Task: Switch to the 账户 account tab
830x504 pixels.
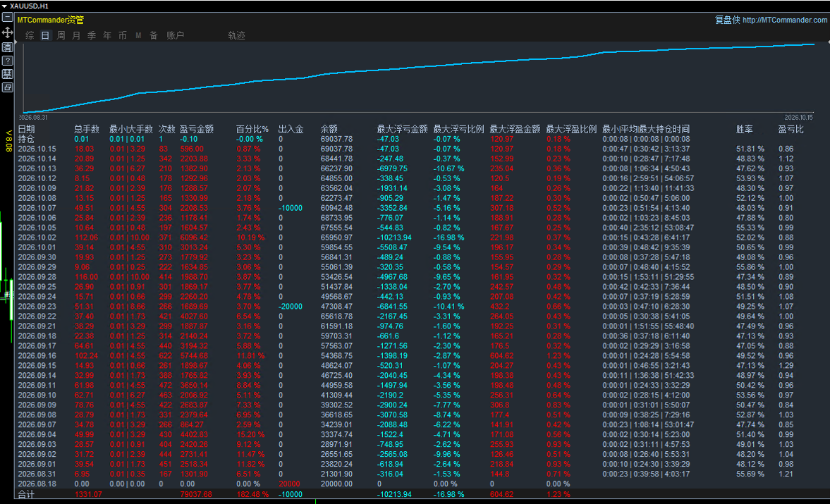Action: 175,35
